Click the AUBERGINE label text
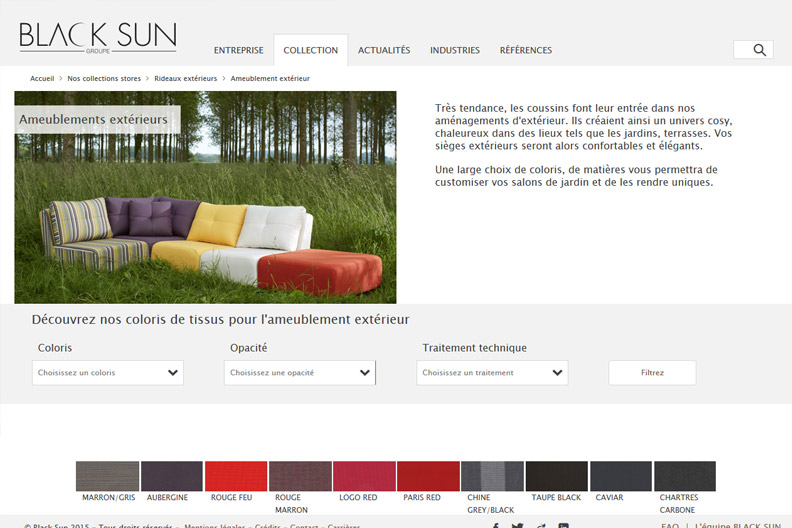 coord(167,497)
